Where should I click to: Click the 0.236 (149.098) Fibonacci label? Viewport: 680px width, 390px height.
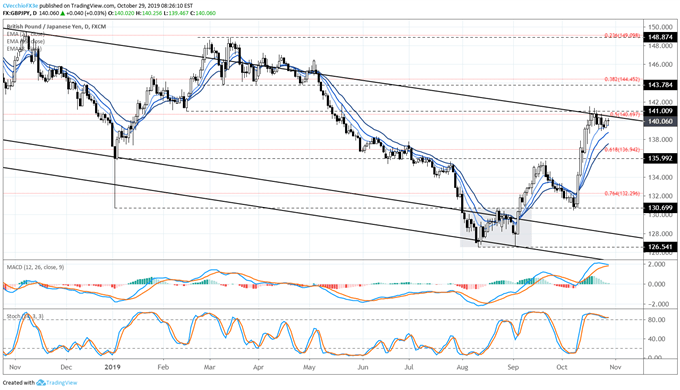click(622, 36)
